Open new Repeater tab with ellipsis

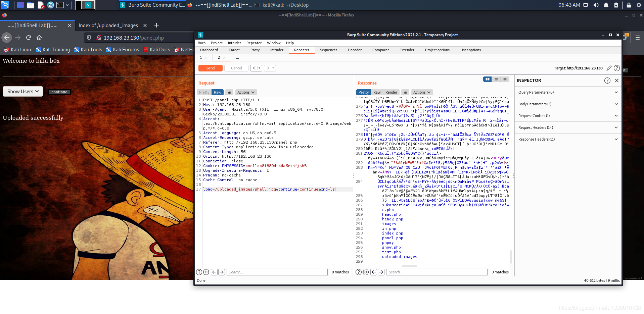click(237, 58)
